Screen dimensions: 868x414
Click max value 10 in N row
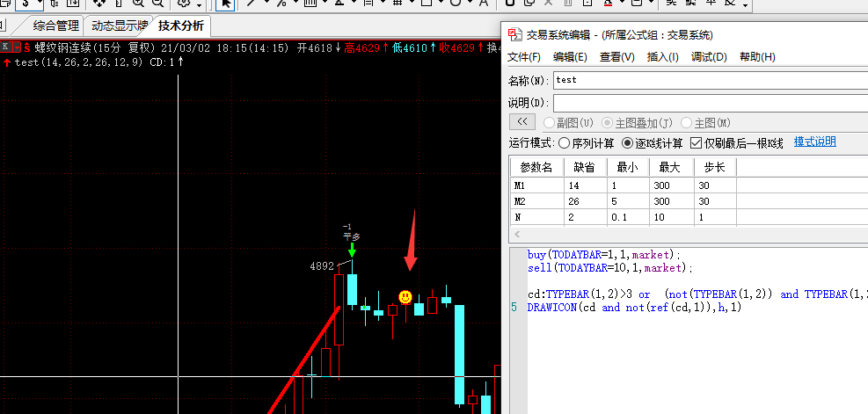click(x=672, y=217)
